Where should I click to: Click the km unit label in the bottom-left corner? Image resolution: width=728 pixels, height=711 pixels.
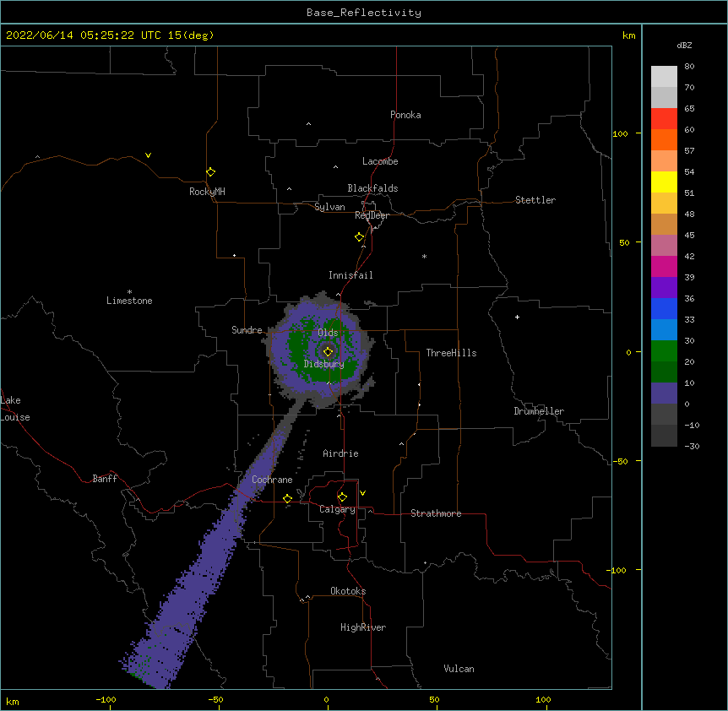click(13, 701)
